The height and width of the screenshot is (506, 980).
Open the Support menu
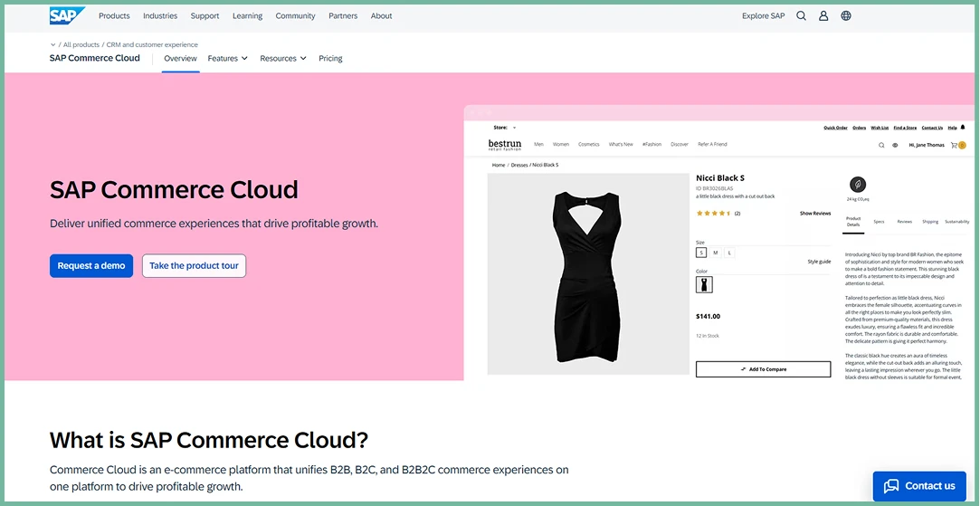coord(205,16)
